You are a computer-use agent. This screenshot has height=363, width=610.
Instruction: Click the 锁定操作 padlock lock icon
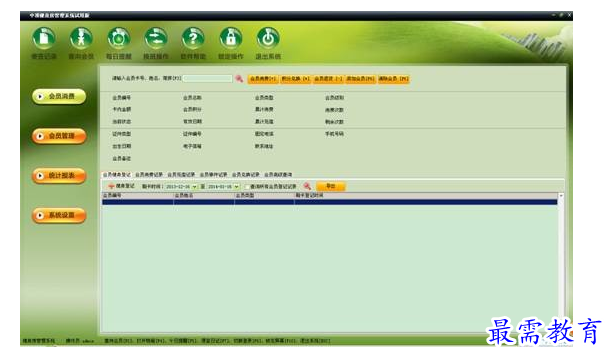pyautogui.click(x=230, y=38)
